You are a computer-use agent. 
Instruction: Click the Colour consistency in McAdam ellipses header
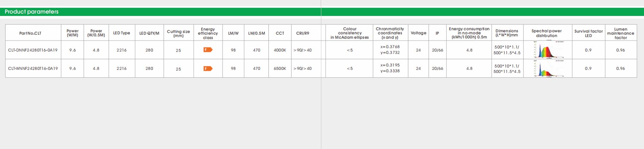tap(350, 33)
